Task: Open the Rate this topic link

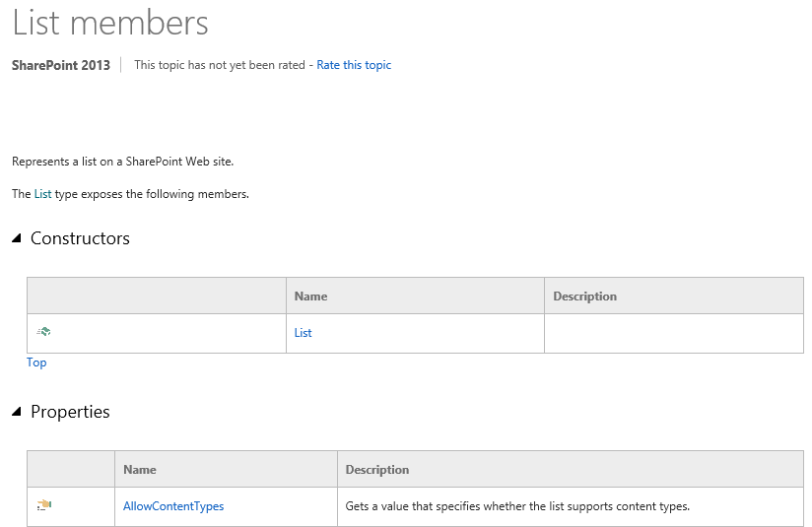Action: [x=354, y=65]
